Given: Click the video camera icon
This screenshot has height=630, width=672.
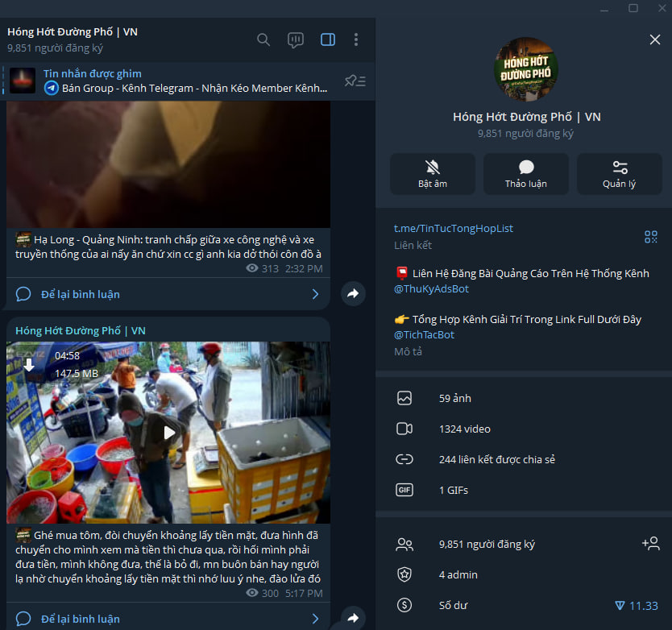Looking at the screenshot, I should [404, 429].
